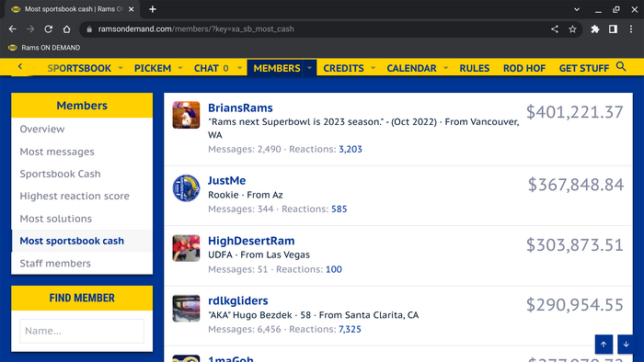This screenshot has height=362, width=644.
Task: Jump to top with up arrow button
Action: [x=604, y=345]
